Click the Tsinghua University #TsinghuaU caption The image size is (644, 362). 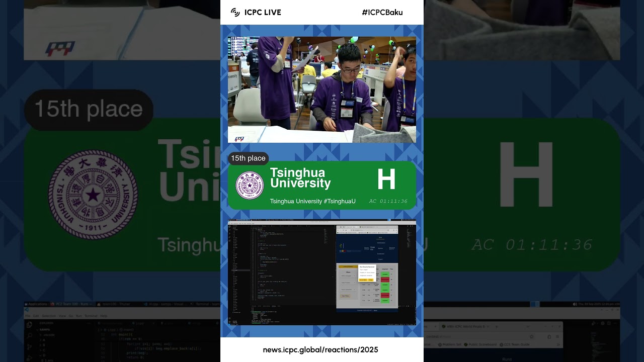(x=313, y=201)
